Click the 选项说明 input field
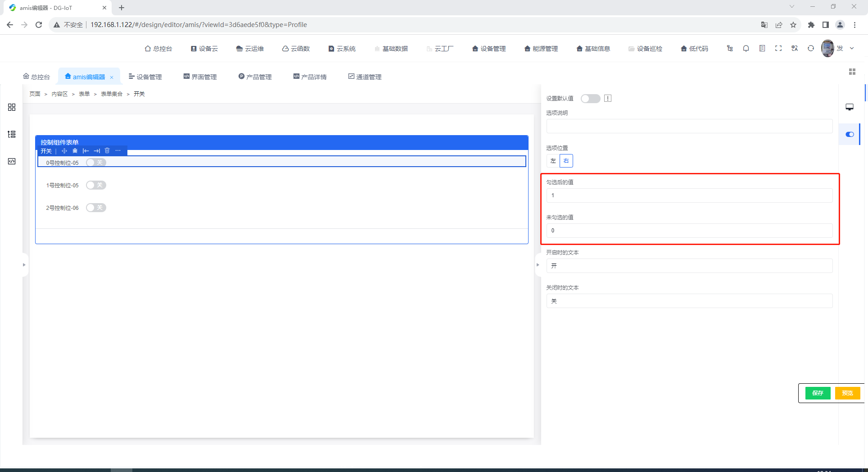The width and height of the screenshot is (868, 472). [689, 126]
